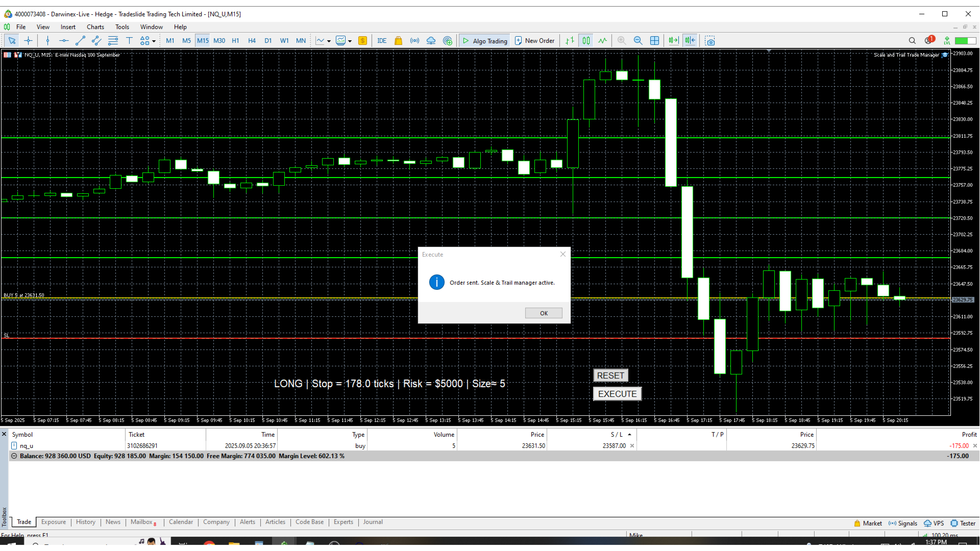
Task: Open the IDE MetaEditor
Action: click(x=382, y=41)
